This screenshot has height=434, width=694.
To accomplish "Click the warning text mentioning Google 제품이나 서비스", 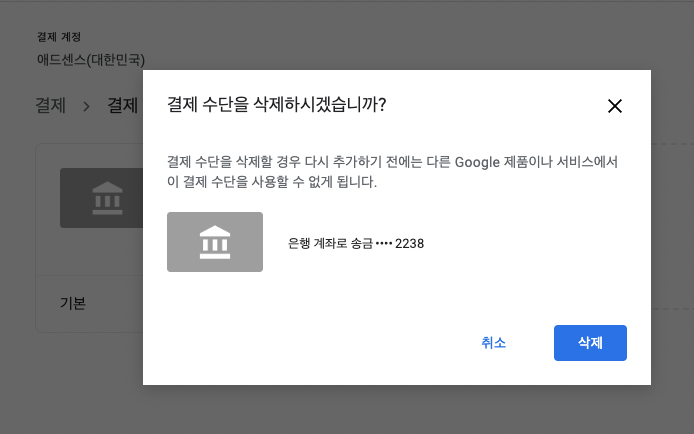I will [392, 172].
